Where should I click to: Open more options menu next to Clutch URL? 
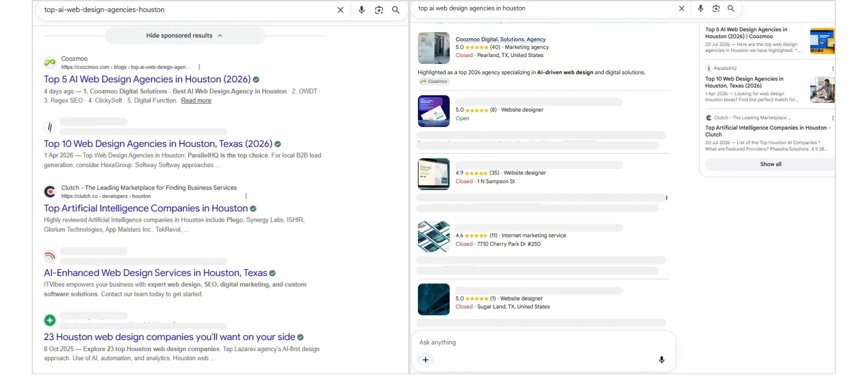(246, 196)
